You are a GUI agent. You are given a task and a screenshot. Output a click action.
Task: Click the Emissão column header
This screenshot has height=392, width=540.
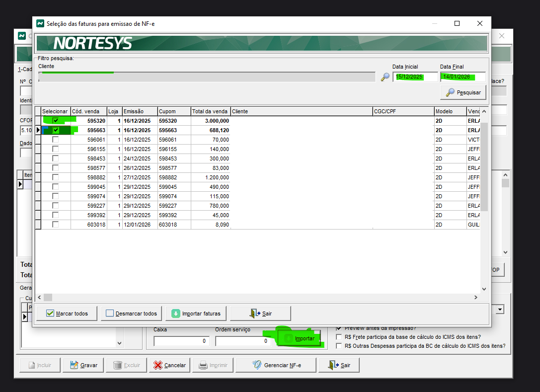pos(139,111)
